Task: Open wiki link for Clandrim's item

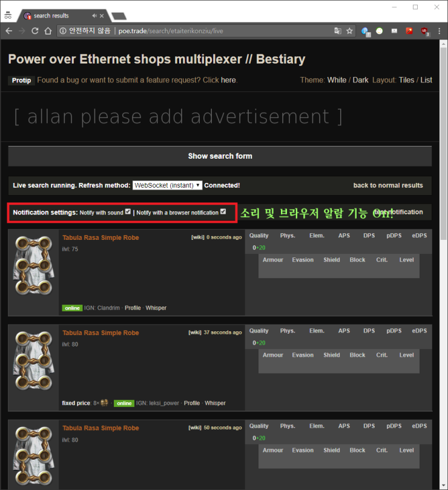Action: coord(198,237)
